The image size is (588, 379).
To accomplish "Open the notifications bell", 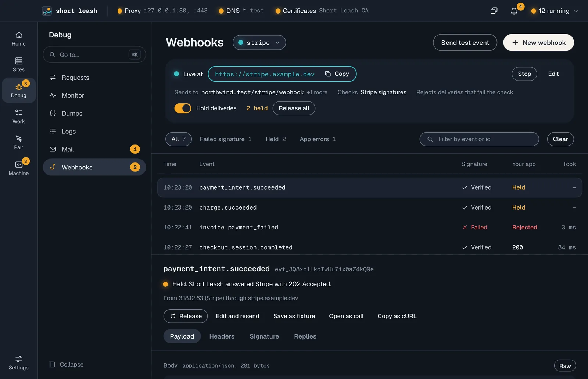I will tap(514, 11).
